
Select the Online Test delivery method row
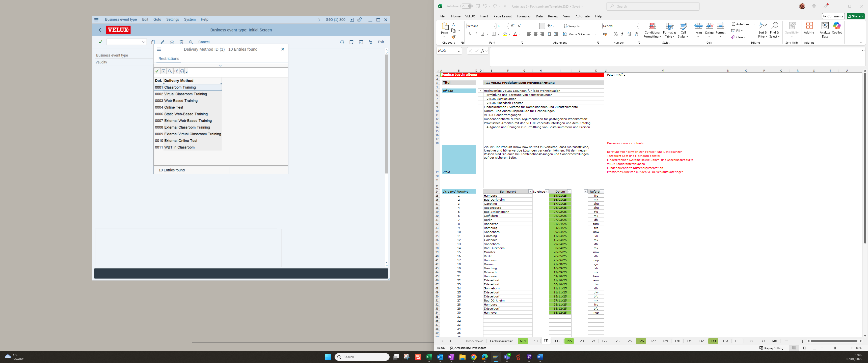(188, 107)
